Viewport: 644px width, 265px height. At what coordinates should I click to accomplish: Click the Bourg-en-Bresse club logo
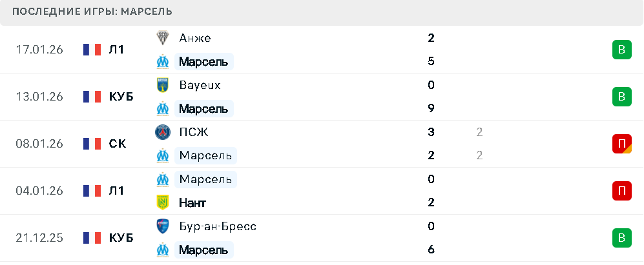(x=162, y=226)
